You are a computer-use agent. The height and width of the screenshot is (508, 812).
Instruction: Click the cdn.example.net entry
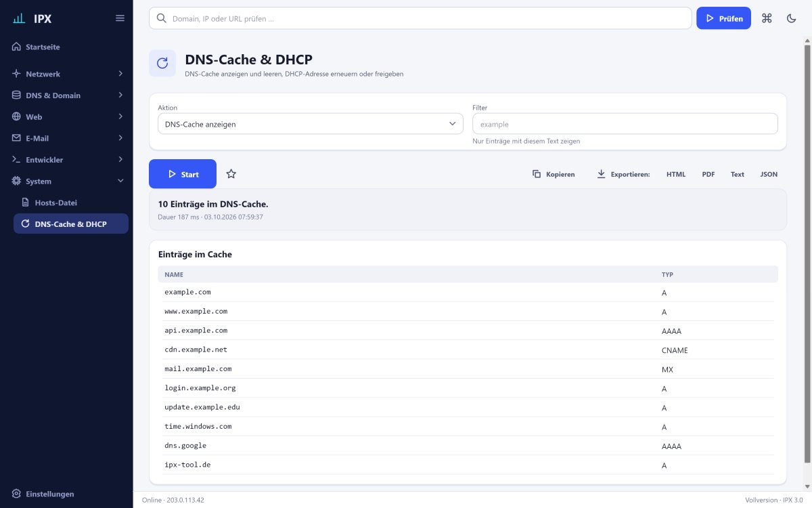coord(196,350)
